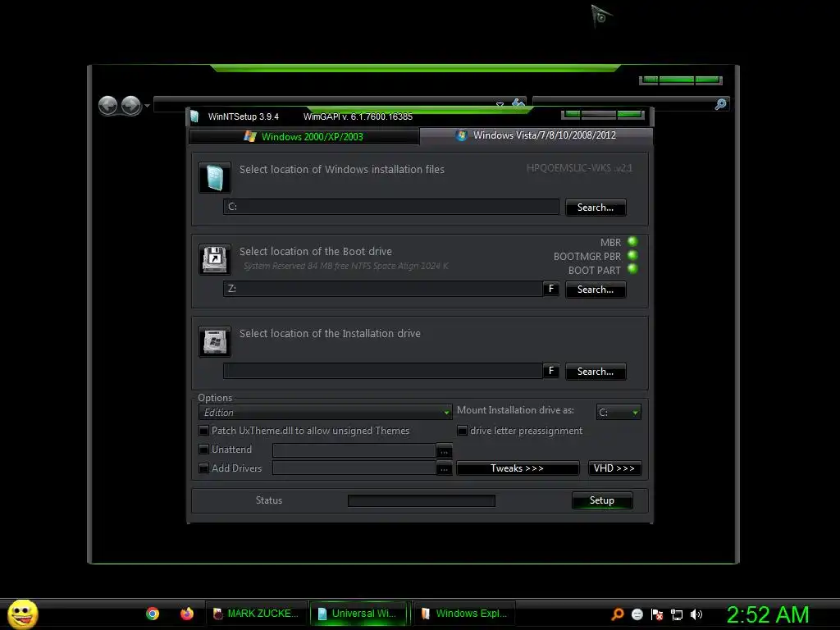The image size is (840, 630).
Task: Open the Mount Installation drive letter dropdown
Action: 619,413
